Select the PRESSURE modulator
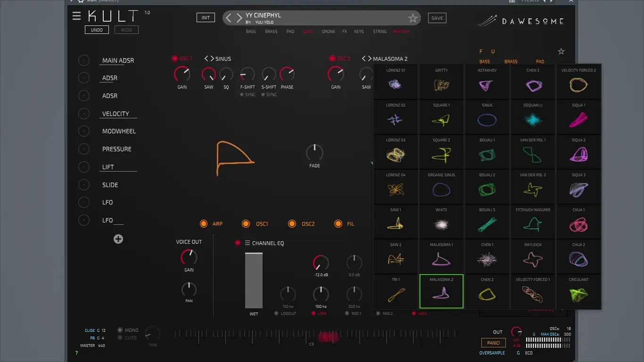Image resolution: width=644 pixels, height=362 pixels. point(117,149)
